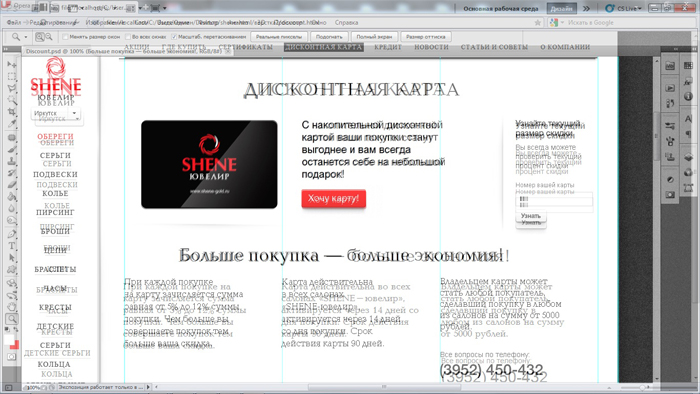This screenshot has height=394, width=700.
Task: Open the CS Live dropdown
Action: coord(623,8)
